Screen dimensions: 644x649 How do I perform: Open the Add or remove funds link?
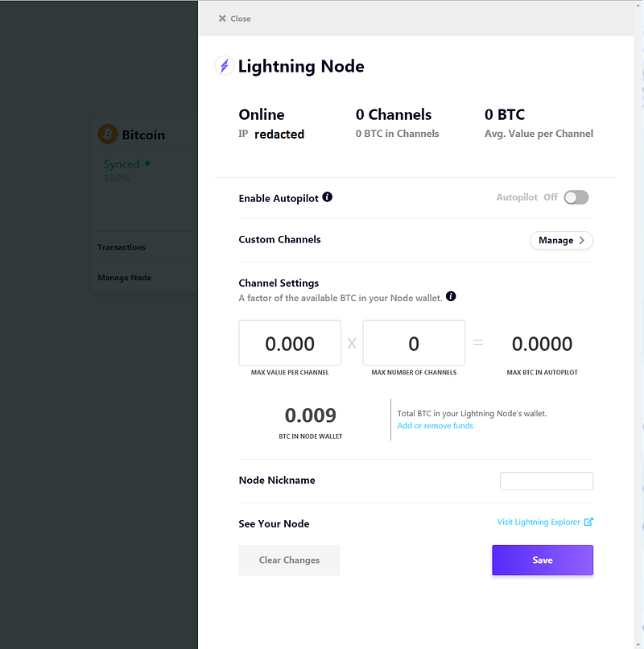click(435, 425)
